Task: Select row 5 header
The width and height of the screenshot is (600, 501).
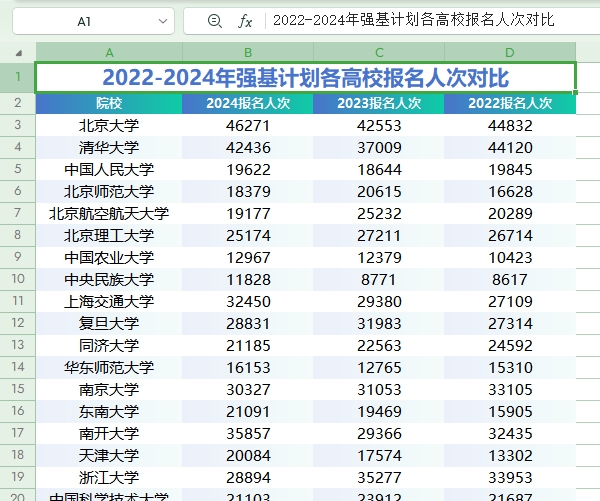Action: click(x=18, y=169)
